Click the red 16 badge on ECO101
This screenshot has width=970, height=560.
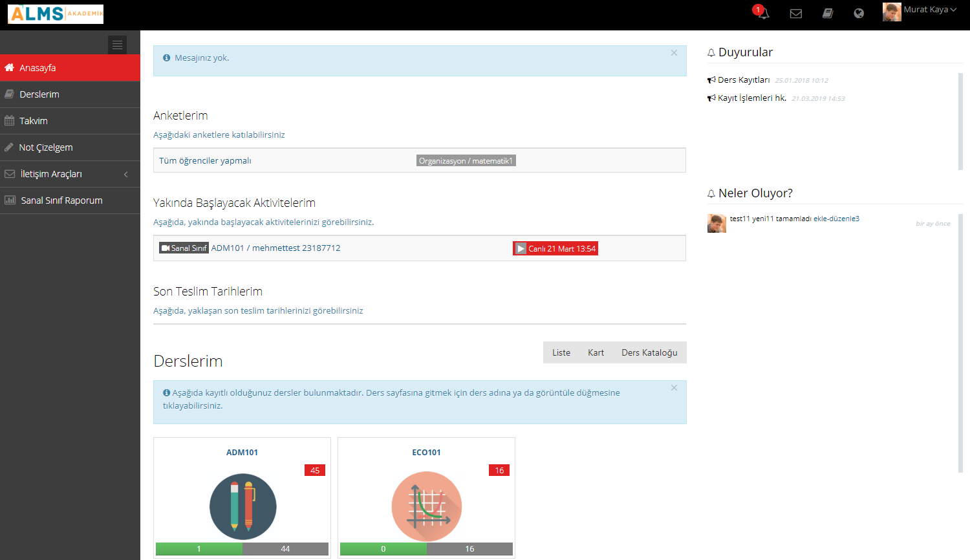[x=499, y=470]
